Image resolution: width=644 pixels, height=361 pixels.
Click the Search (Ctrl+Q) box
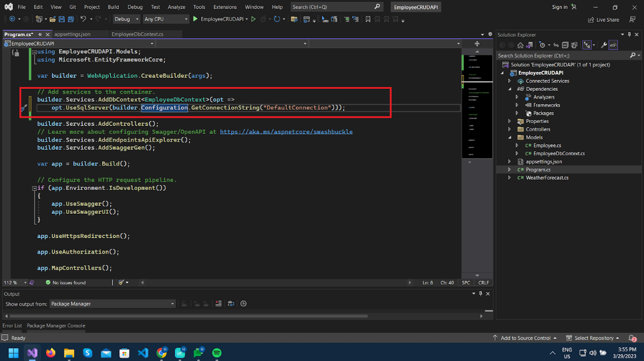click(x=336, y=7)
